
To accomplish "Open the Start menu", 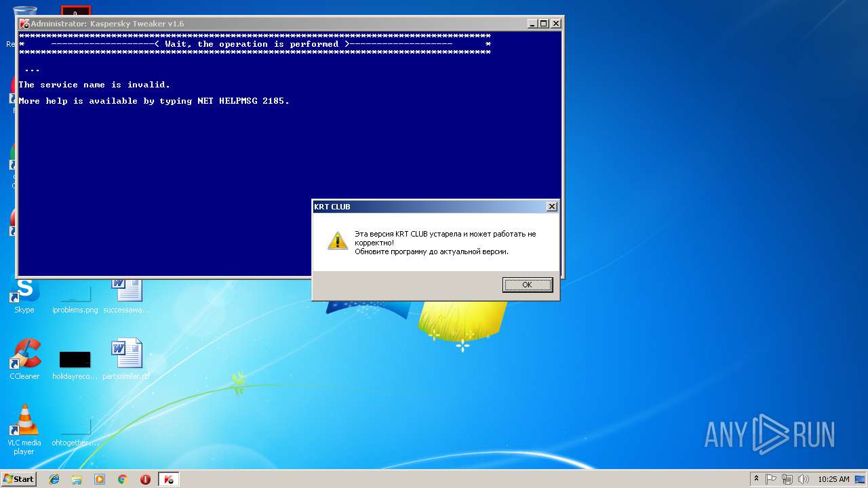I will click(x=18, y=479).
